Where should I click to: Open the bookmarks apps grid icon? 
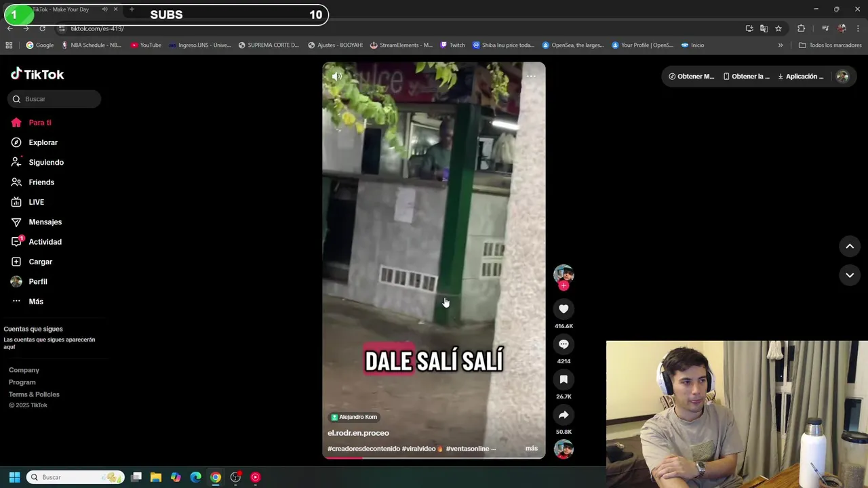pos(9,45)
